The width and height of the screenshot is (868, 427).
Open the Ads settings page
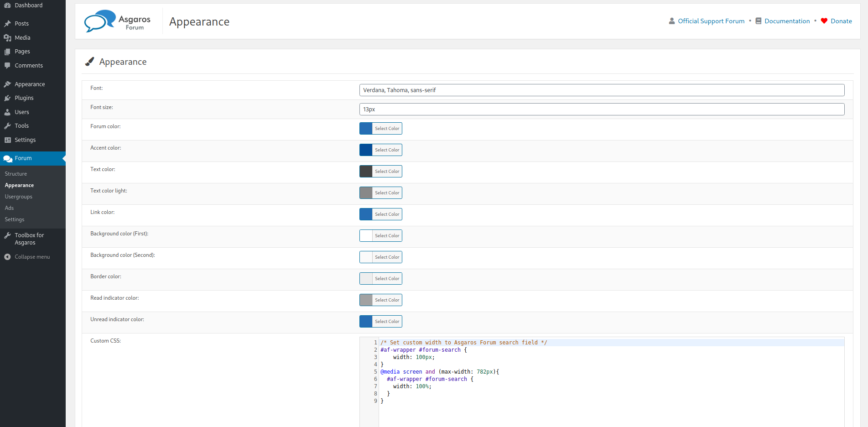tap(9, 208)
